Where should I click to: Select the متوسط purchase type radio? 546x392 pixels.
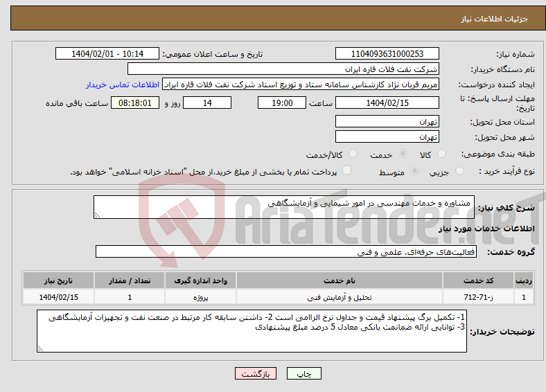click(414, 170)
